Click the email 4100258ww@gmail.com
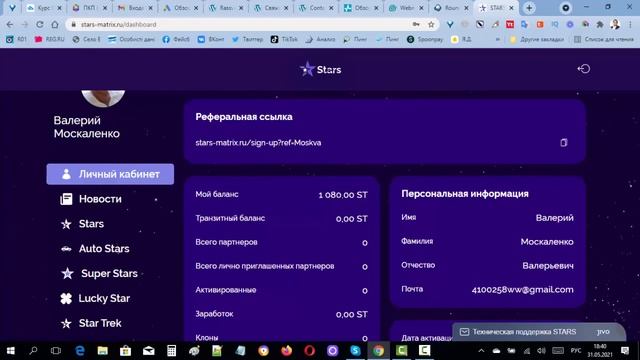 (x=522, y=290)
